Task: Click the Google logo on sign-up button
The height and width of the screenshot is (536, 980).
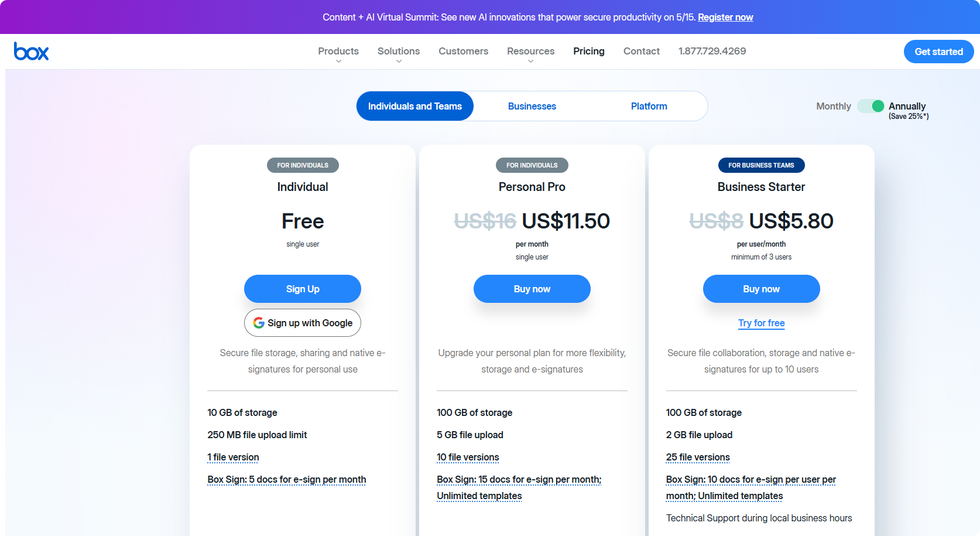Action: click(x=259, y=323)
